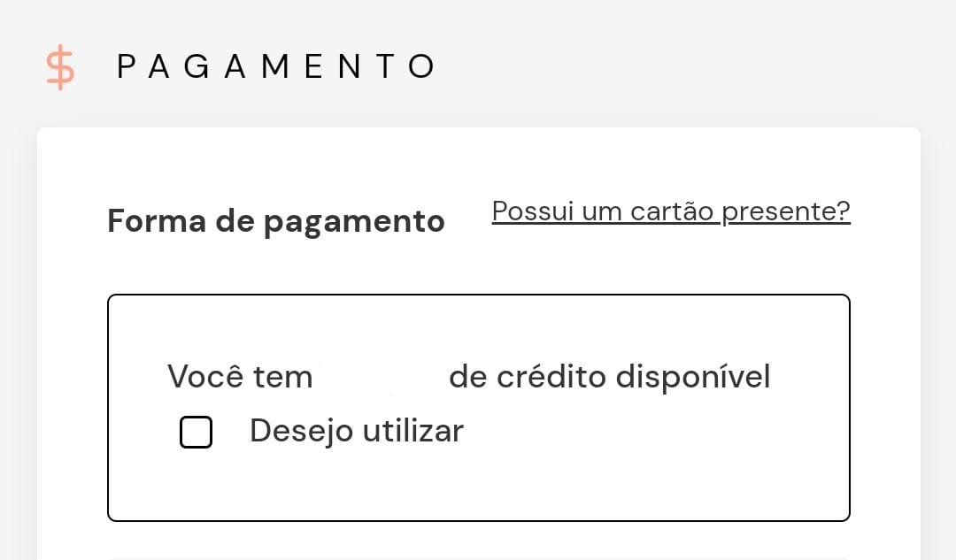Click the Você tem text
956x560 pixels.
tap(240, 377)
